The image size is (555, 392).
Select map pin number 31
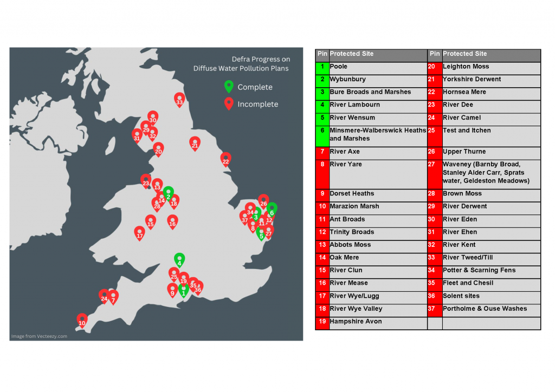point(137,136)
